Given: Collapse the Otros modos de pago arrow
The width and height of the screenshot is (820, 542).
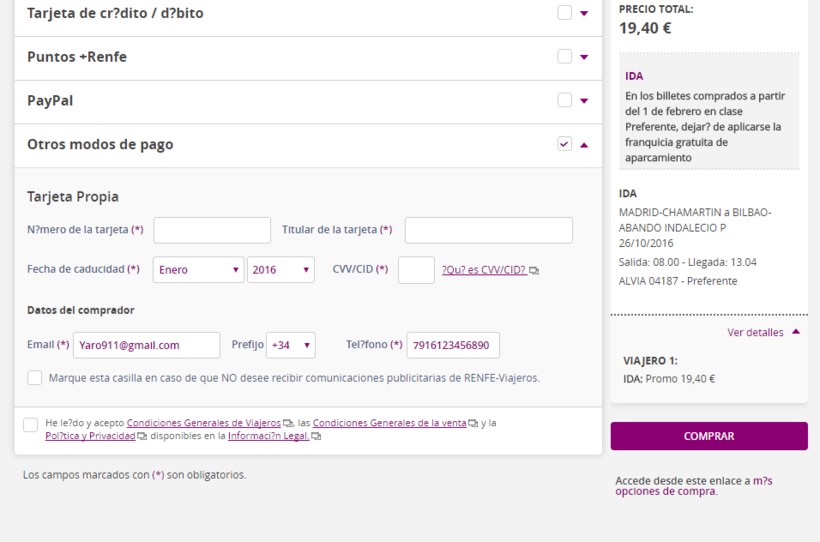Looking at the screenshot, I should coord(584,145).
